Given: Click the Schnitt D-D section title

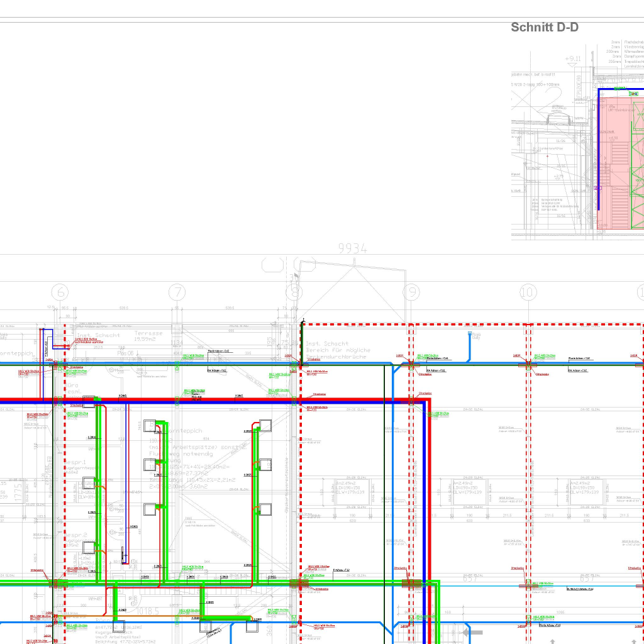Looking at the screenshot, I should coord(544,27).
